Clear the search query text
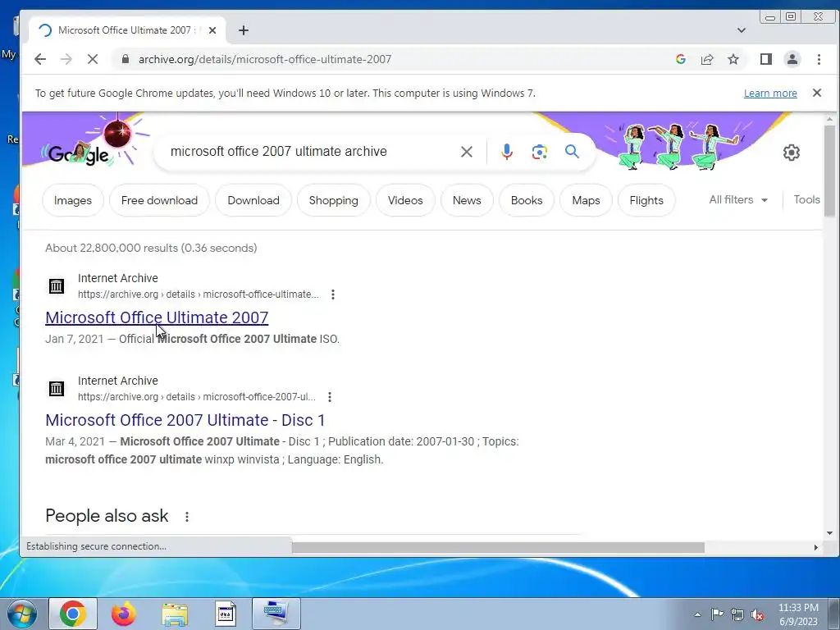Image resolution: width=840 pixels, height=630 pixels. [467, 152]
